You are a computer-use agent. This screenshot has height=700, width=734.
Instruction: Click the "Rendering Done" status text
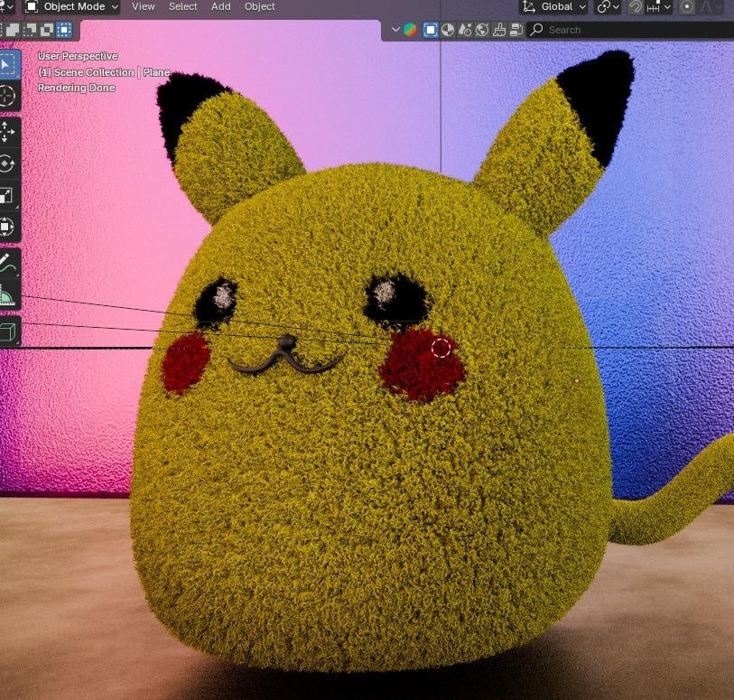(x=77, y=88)
